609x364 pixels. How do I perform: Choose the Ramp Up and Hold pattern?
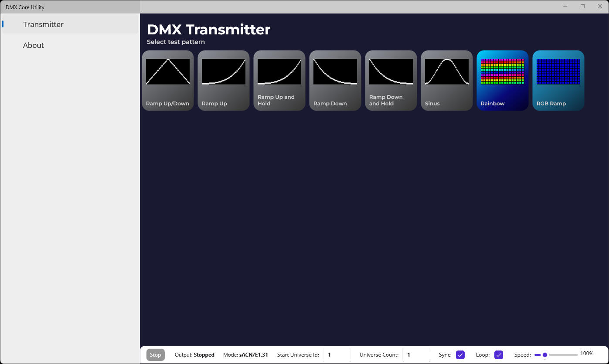click(279, 80)
